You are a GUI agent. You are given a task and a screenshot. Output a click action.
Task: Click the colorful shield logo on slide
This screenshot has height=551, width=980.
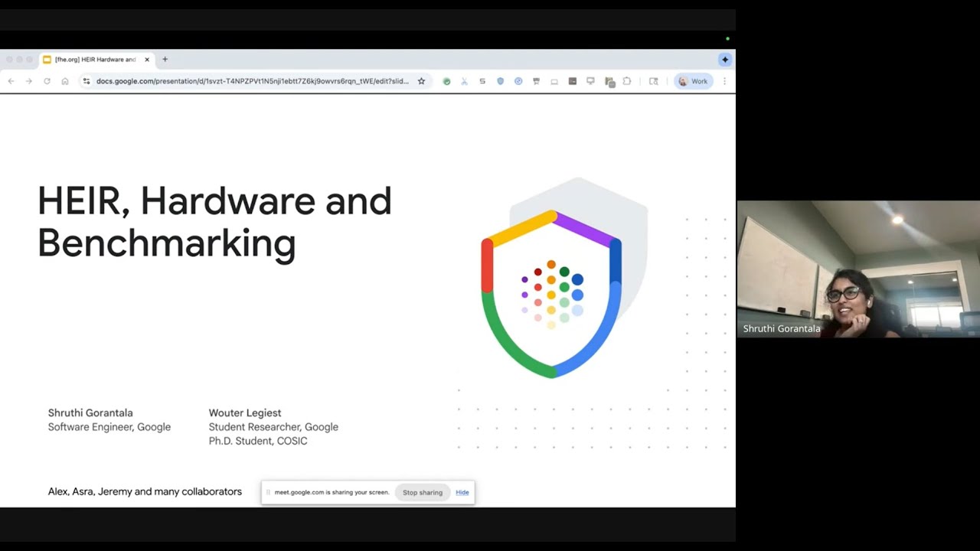pos(551,295)
